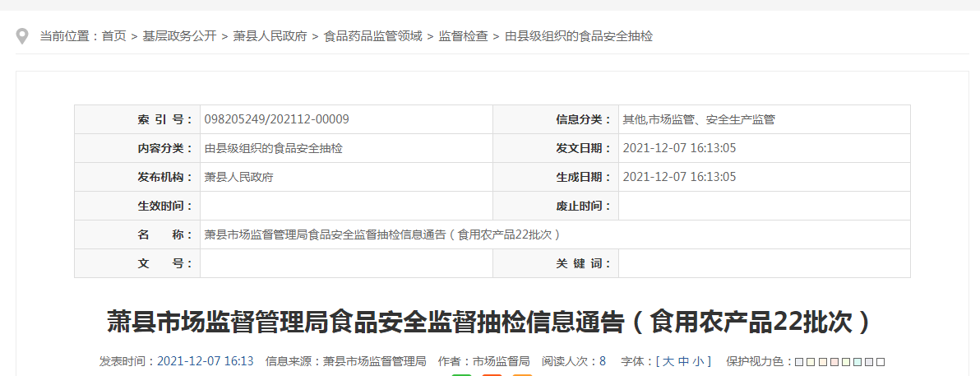Image resolution: width=980 pixels, height=376 pixels.
Task: Select 监督检查 in the breadcrumb path
Action: coord(463,36)
